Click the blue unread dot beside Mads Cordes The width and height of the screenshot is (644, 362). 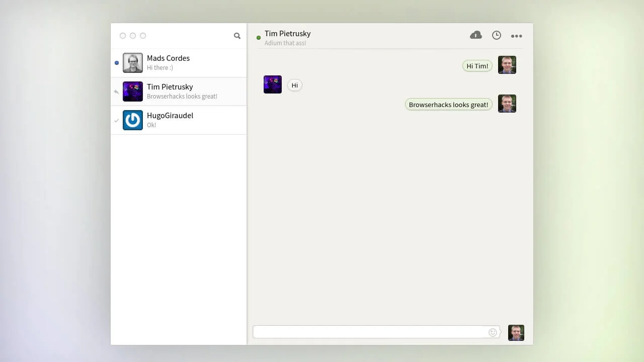point(117,63)
